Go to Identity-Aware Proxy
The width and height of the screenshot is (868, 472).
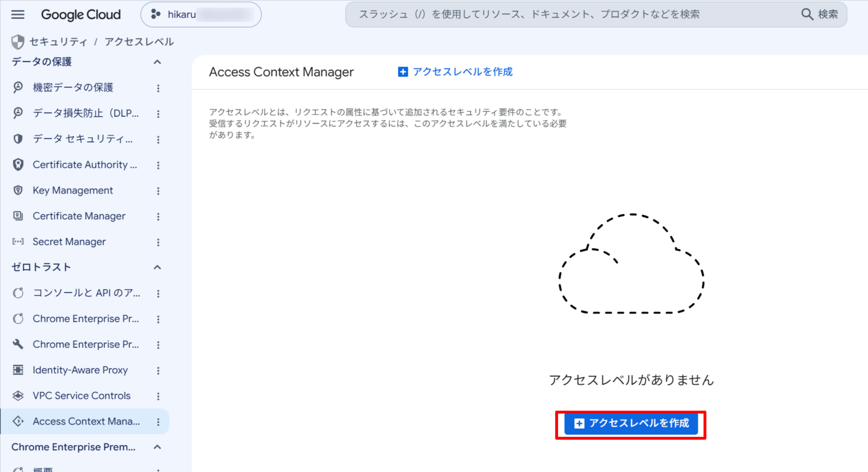coord(80,370)
